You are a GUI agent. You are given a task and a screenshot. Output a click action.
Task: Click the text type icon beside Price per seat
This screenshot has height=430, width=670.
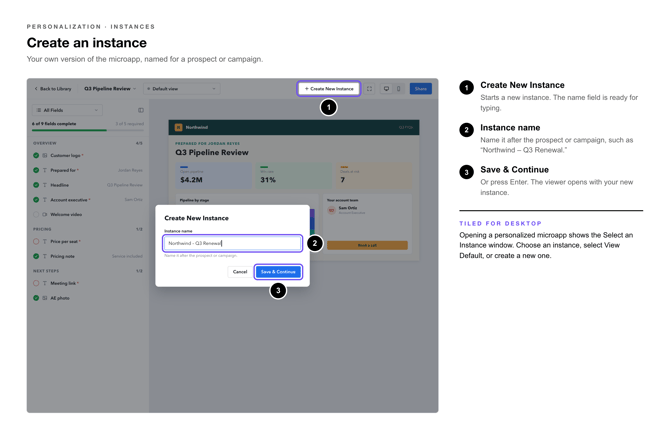coord(44,242)
